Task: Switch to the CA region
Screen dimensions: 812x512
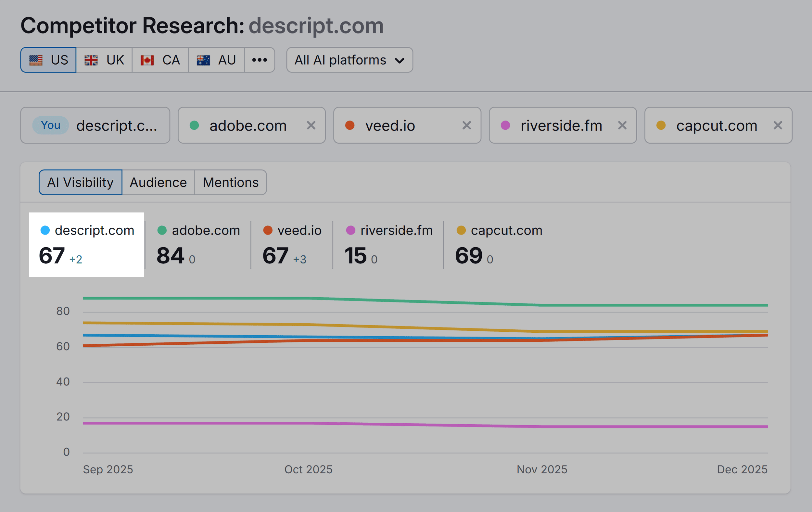Action: (x=160, y=60)
